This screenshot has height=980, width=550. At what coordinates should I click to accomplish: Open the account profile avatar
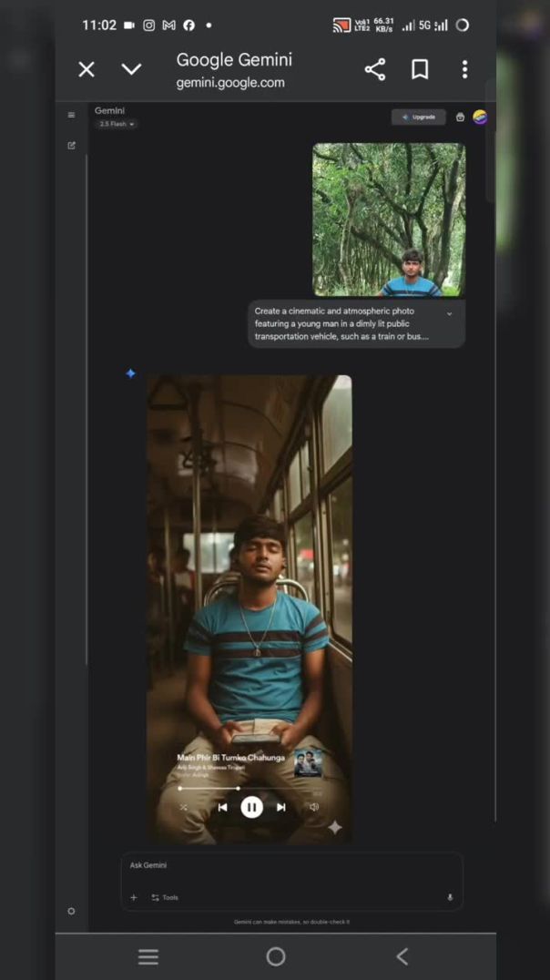click(x=480, y=117)
